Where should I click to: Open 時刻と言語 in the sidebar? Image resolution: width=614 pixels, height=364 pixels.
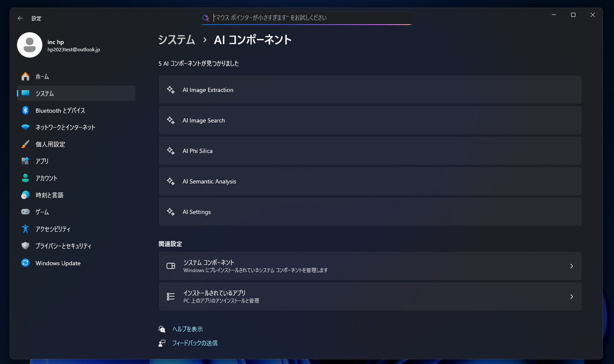[49, 195]
